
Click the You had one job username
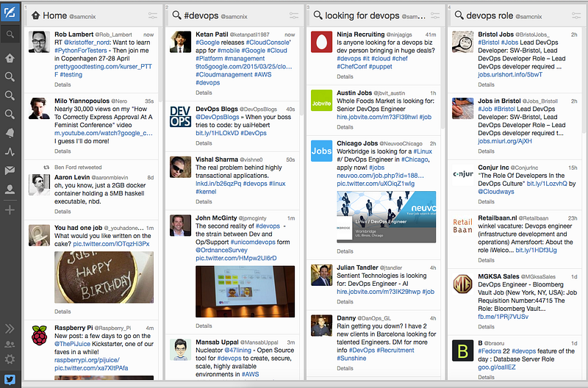tap(78, 228)
